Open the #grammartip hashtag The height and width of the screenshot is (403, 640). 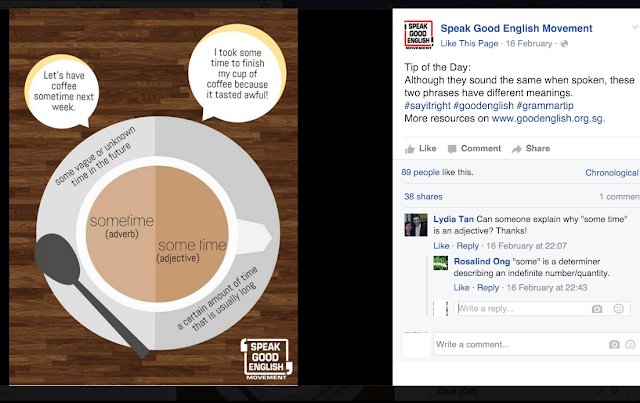click(x=545, y=106)
